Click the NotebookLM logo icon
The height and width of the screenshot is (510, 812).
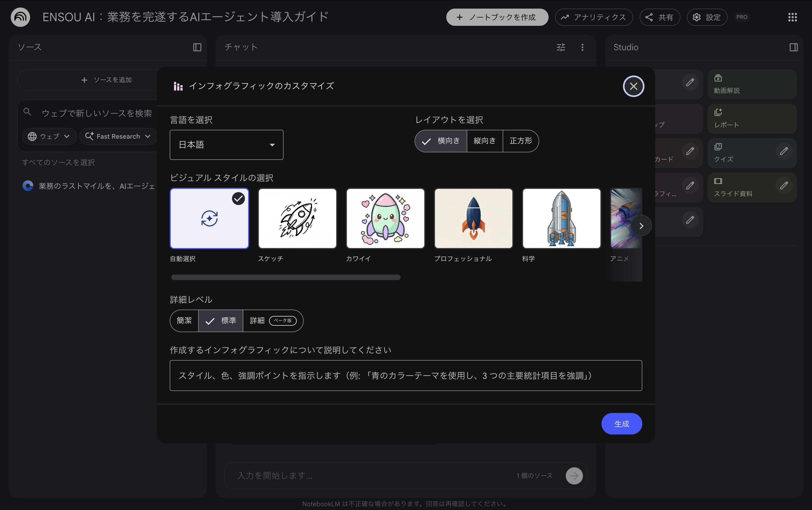(x=20, y=17)
